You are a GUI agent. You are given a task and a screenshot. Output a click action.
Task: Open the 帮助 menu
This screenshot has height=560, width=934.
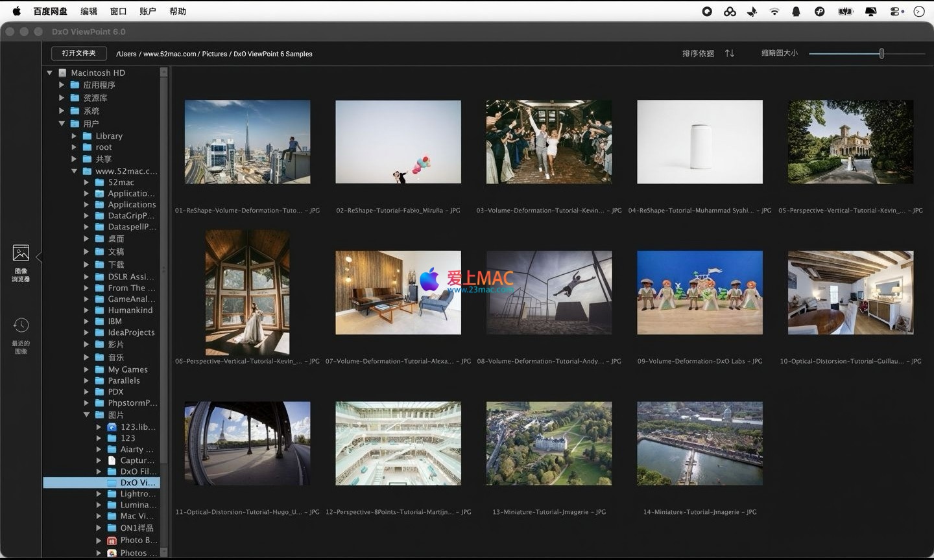(178, 11)
